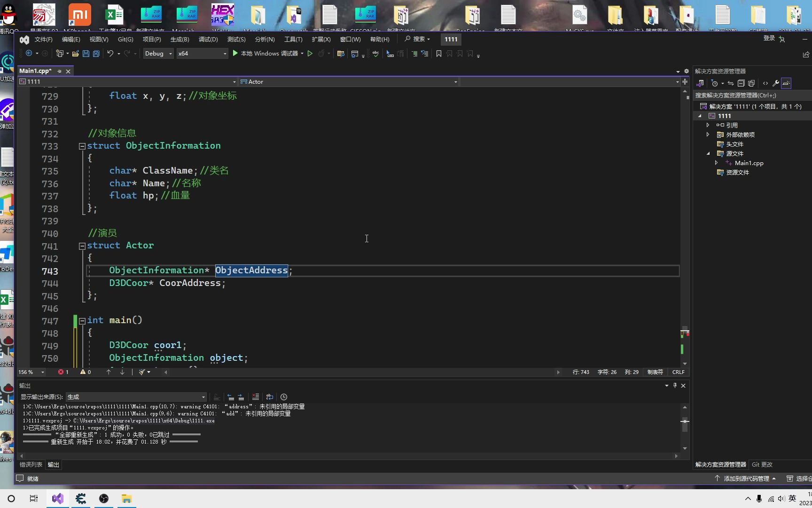Toggle a bookmark with the bookmark icon

coord(439,54)
